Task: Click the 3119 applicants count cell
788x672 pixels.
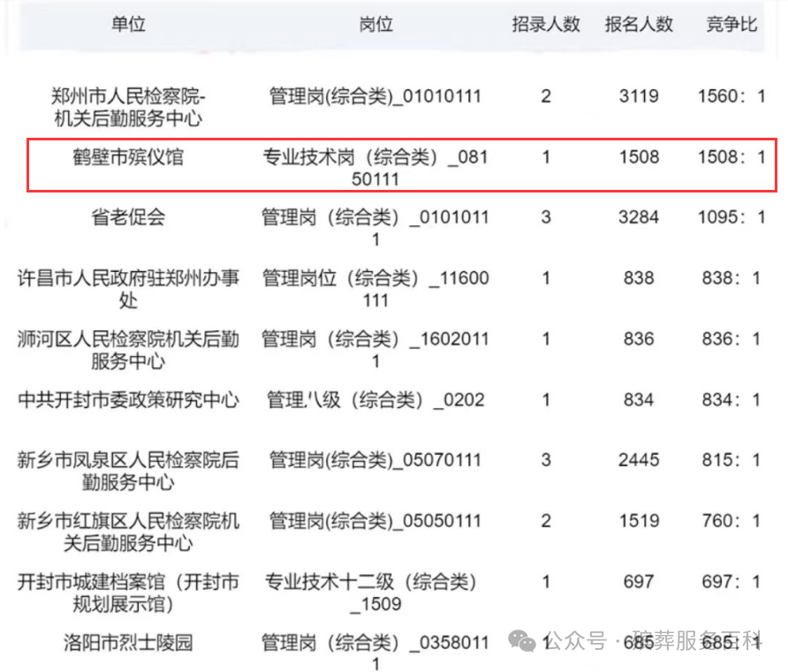Action: [639, 96]
